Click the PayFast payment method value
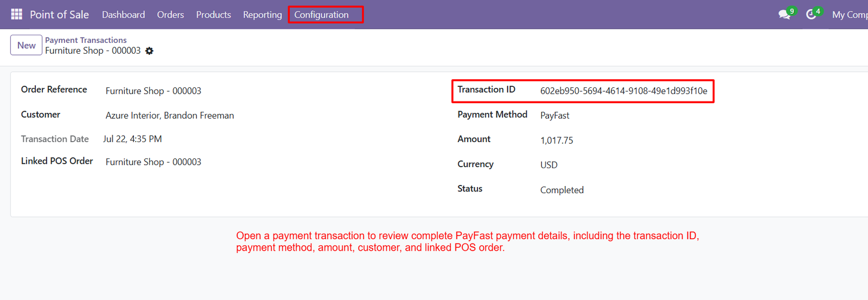 (x=554, y=116)
